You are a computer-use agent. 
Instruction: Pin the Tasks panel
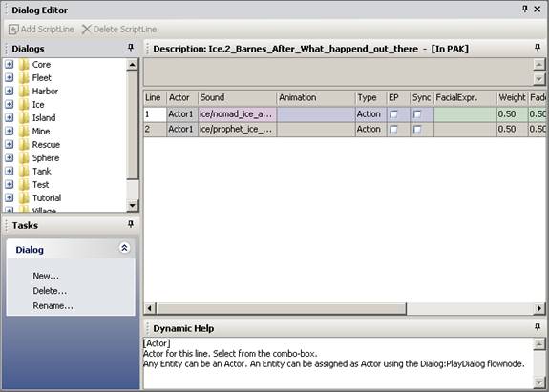[x=131, y=224]
